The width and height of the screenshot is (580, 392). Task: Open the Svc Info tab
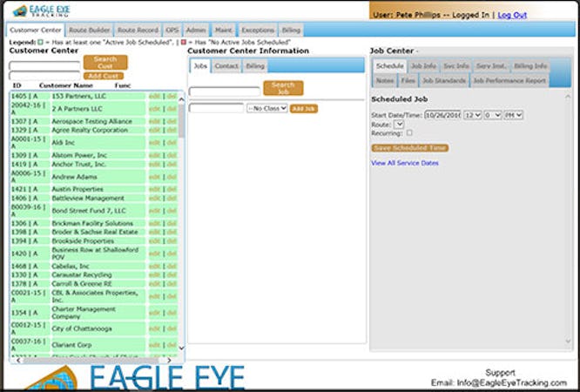point(456,66)
